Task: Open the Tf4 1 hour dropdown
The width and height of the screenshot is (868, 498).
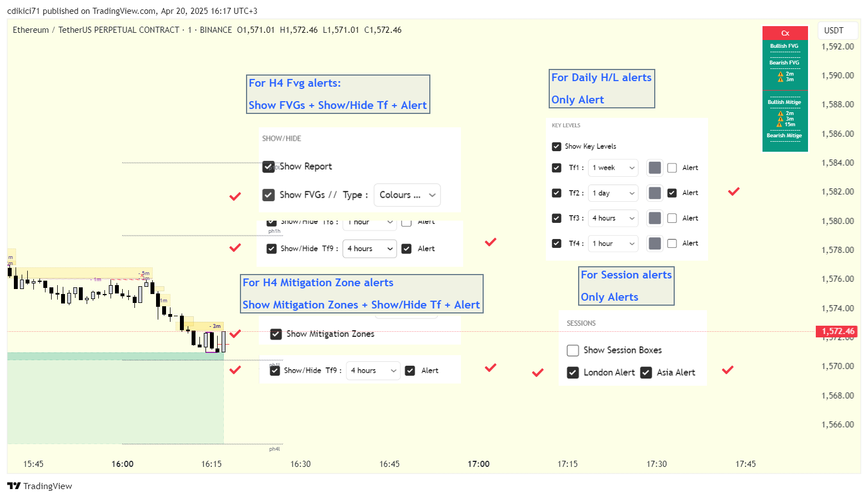Action: point(613,243)
